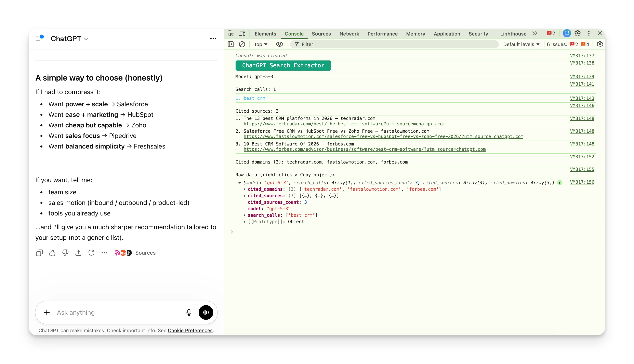634x364 pixels.
Task: Regenerate the ChatGPT response
Action: click(x=91, y=253)
